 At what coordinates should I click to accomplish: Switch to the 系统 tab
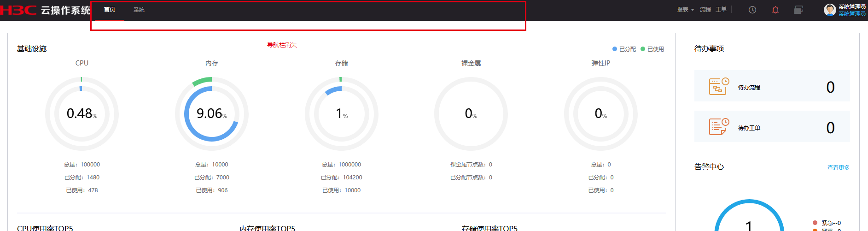pos(139,10)
